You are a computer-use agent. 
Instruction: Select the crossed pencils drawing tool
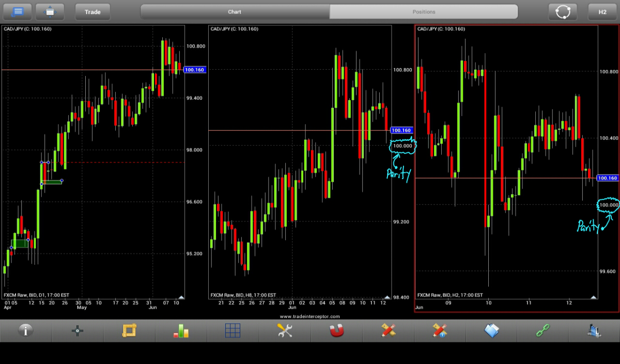[x=388, y=330]
